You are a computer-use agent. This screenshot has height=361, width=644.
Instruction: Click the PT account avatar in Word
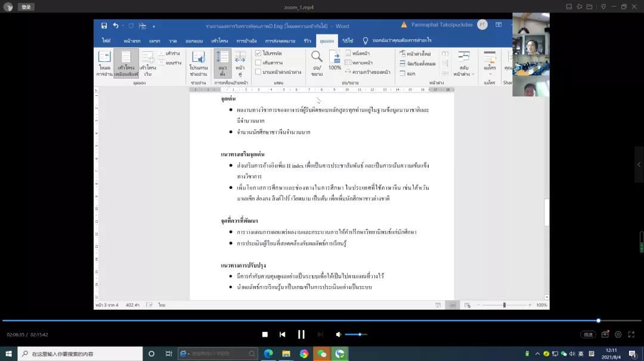point(482,24)
